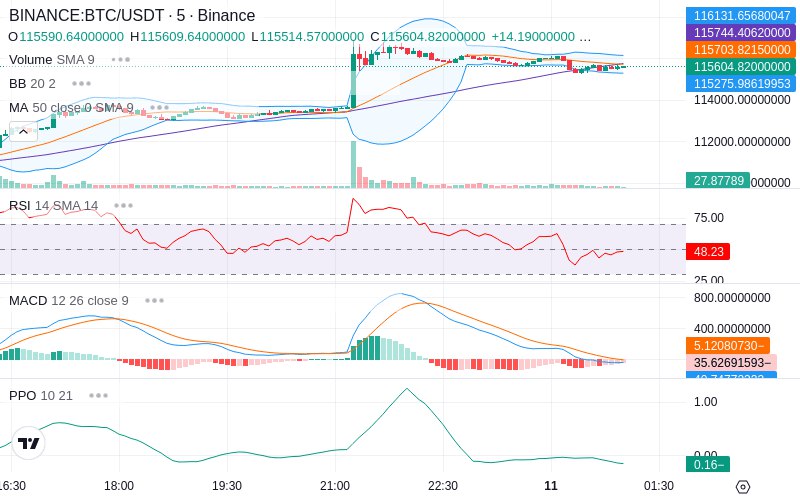Click lower band label 115275.98619953
Screen dimensions: 800x500
tap(741, 84)
